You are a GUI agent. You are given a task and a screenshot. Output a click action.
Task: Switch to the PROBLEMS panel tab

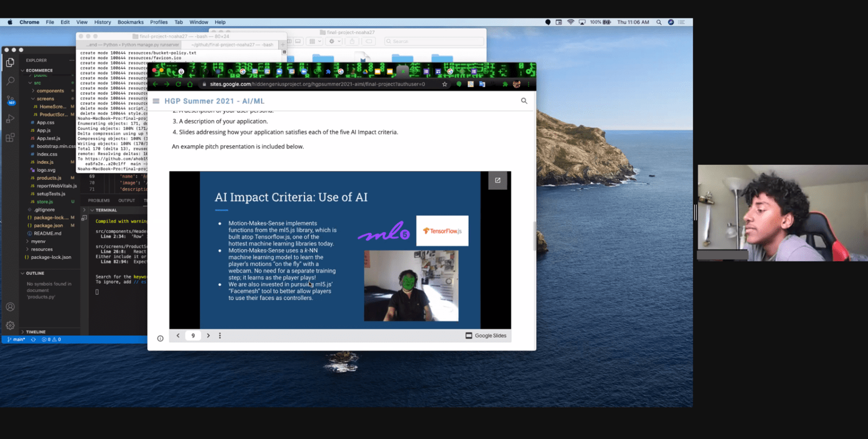pos(99,201)
